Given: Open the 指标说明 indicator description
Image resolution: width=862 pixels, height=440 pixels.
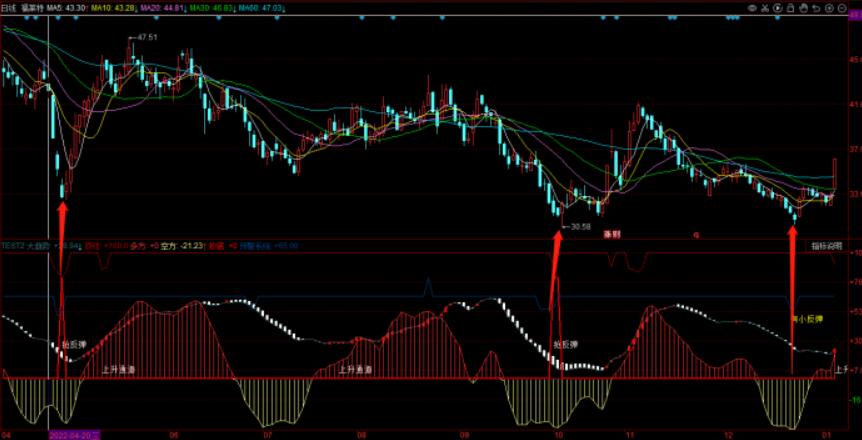Looking at the screenshot, I should [x=826, y=245].
